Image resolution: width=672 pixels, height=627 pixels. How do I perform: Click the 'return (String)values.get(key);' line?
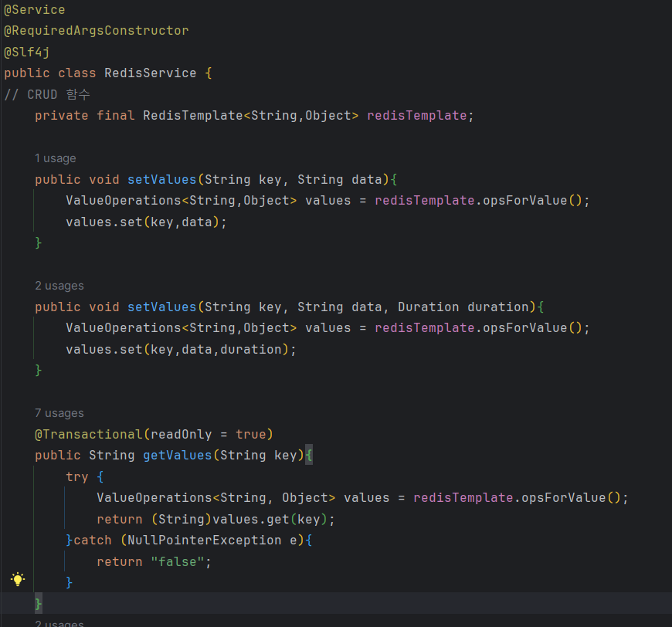(x=216, y=519)
